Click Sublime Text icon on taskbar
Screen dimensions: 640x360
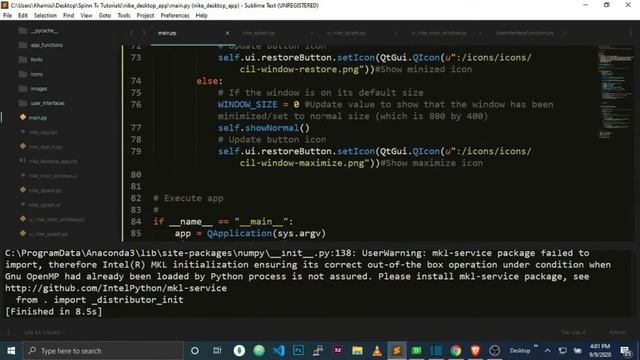coord(397,351)
